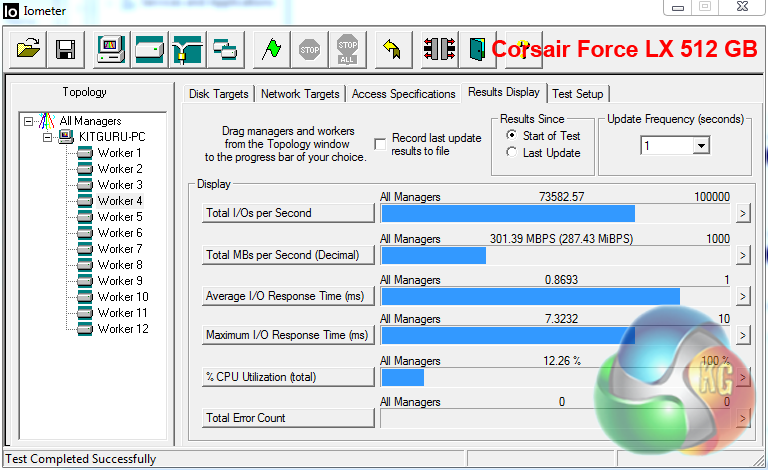Click Average I/O Response Time (ms) button
Viewport: 768px width, 470px height.
tap(288, 296)
